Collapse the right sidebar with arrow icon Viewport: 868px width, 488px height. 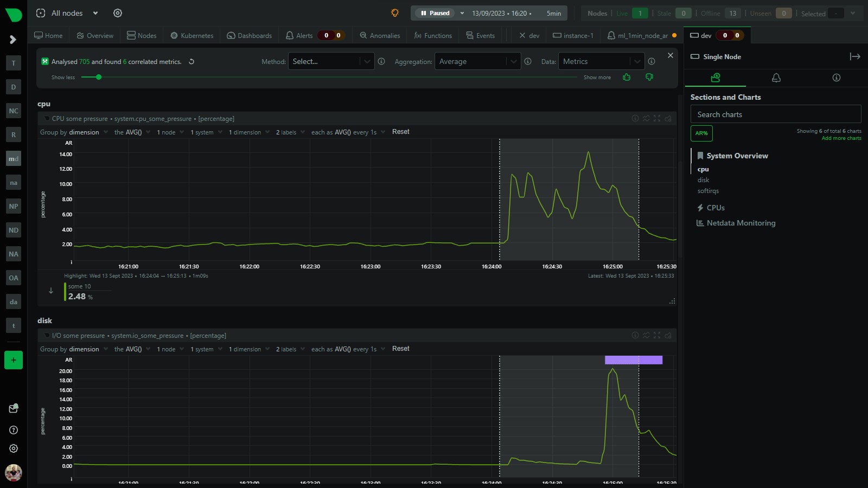tap(855, 56)
